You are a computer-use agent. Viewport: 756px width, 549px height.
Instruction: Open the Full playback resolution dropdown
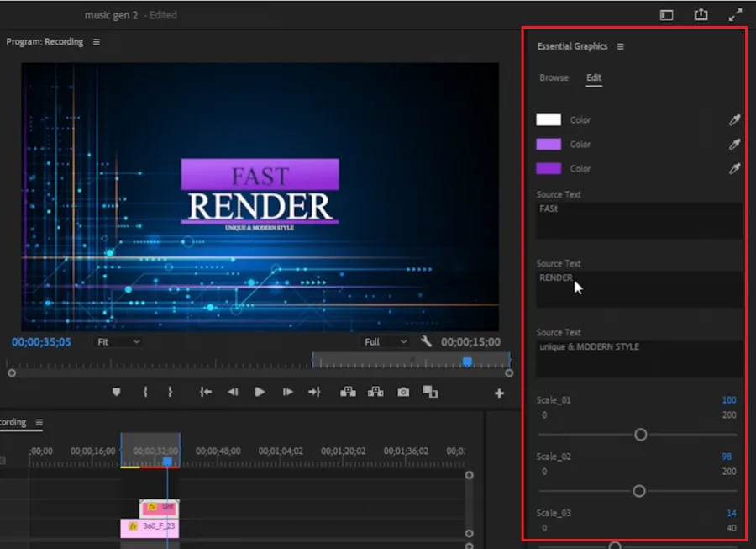pyautogui.click(x=386, y=341)
